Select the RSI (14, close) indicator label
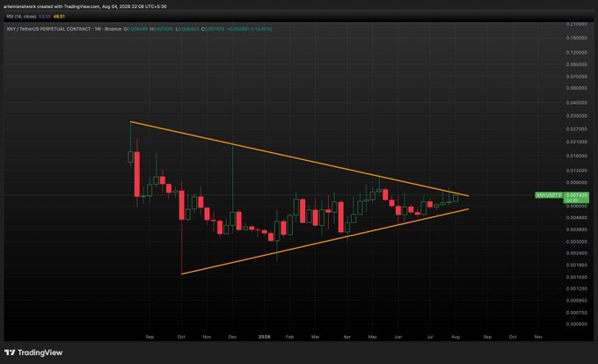Viewport: 598px width, 364px height. [x=21, y=17]
